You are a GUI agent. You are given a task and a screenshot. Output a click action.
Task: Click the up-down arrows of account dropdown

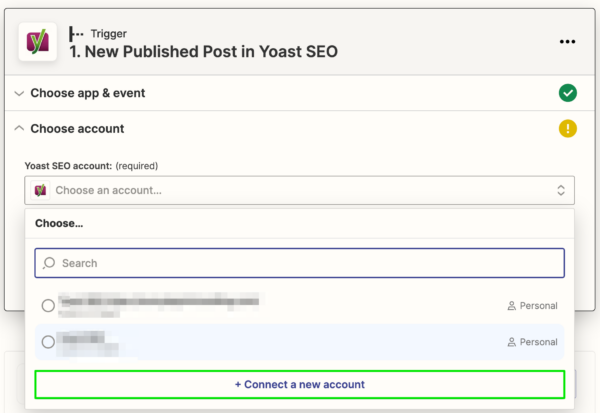tap(561, 190)
